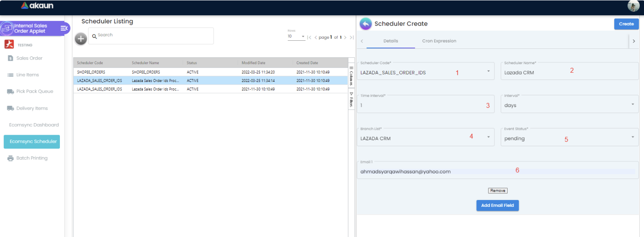Click the akaun logo

click(37, 6)
